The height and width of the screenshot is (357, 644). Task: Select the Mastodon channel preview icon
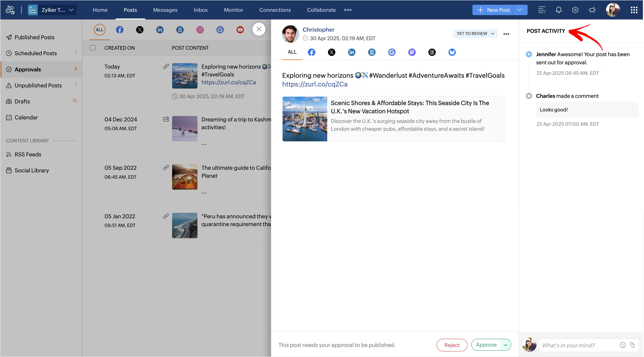click(x=412, y=52)
